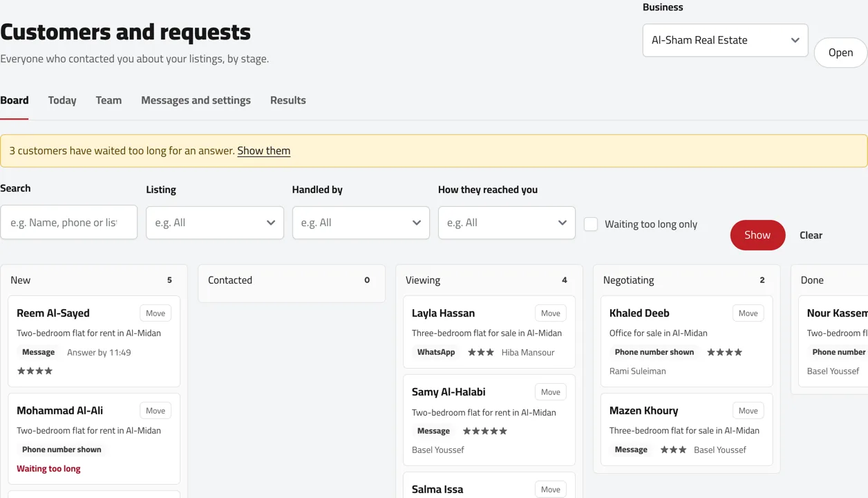Click the 'Waiting too long' label on Mohammad Al-Ali
The width and height of the screenshot is (868, 498).
48,469
